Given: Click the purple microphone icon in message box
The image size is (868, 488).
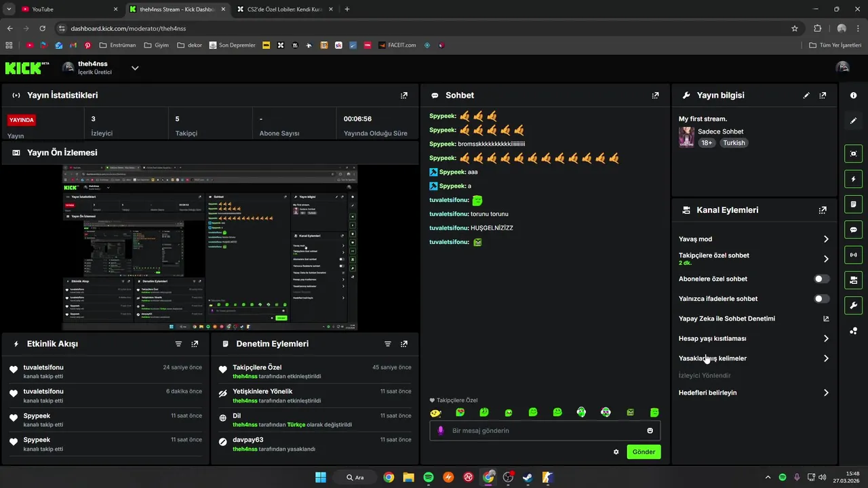Looking at the screenshot, I should pyautogui.click(x=441, y=430).
